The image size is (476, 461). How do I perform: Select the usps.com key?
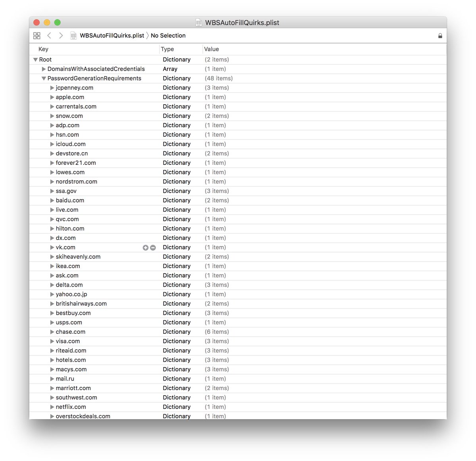click(x=69, y=323)
